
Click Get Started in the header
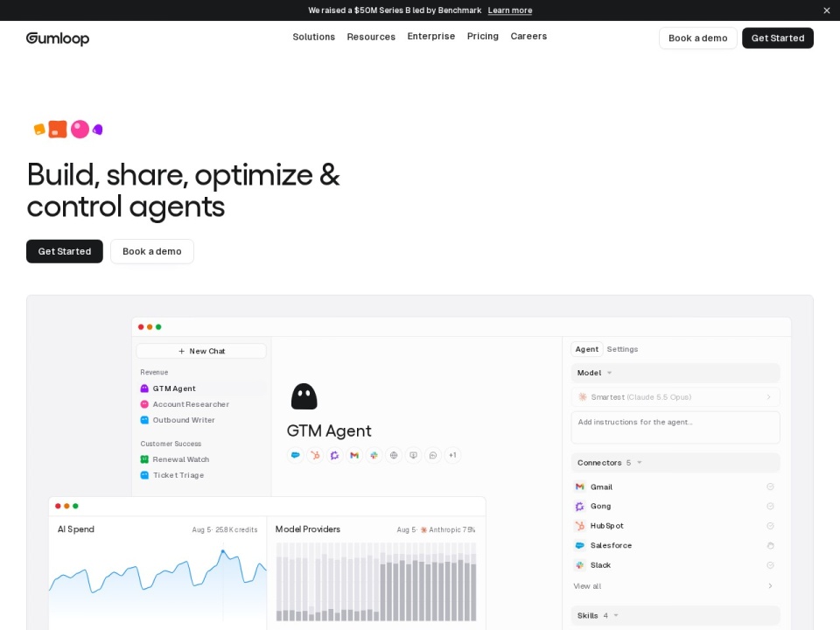(x=778, y=38)
